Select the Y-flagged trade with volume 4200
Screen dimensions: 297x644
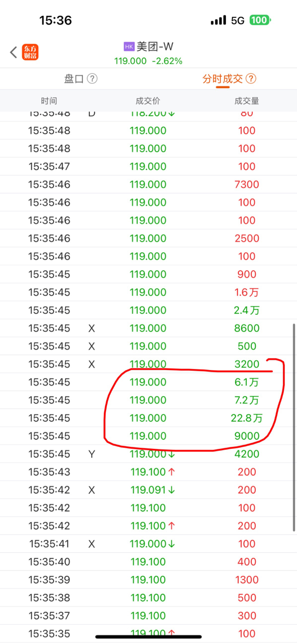click(148, 454)
